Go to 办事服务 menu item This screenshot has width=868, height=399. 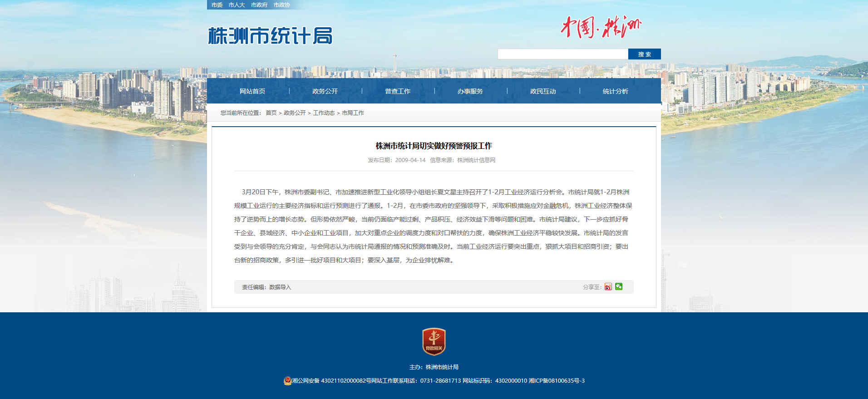(470, 91)
